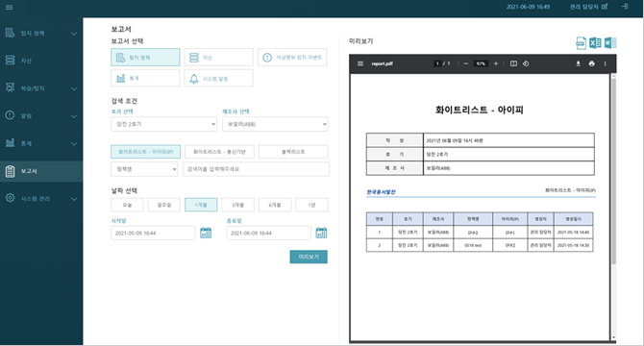This screenshot has width=644, height=346.
Task: Open 자산 in the sidebar menu
Action: (x=41, y=61)
